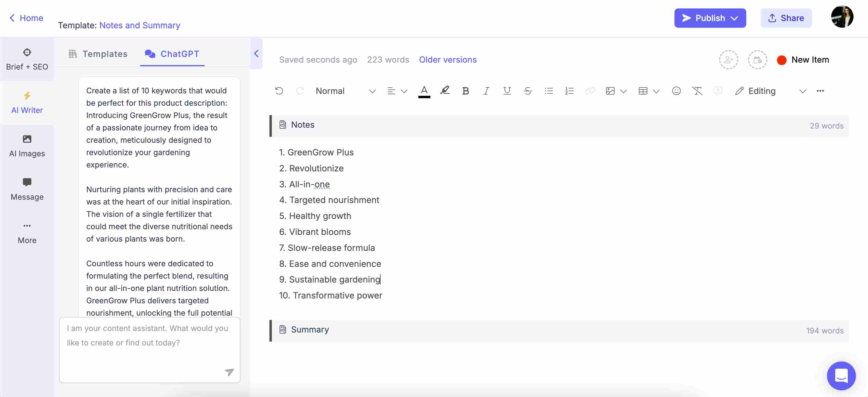Open the emoji picker
The image size is (868, 397).
tap(676, 91)
